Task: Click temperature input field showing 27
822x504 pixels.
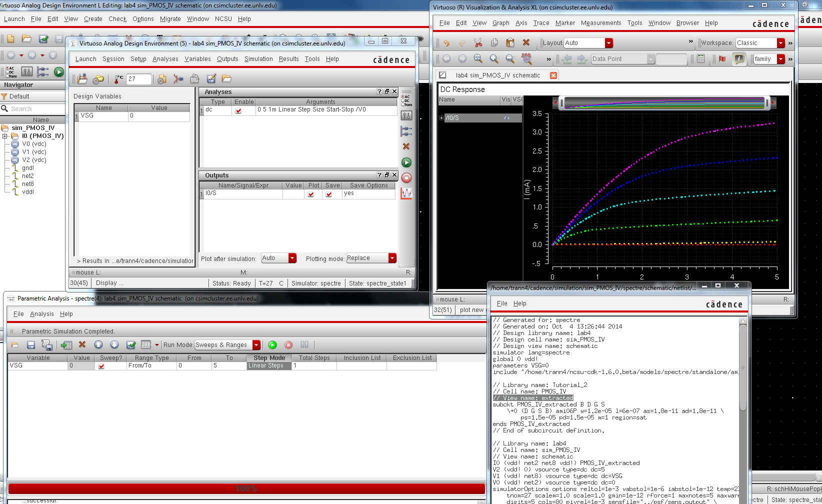Action: [138, 79]
